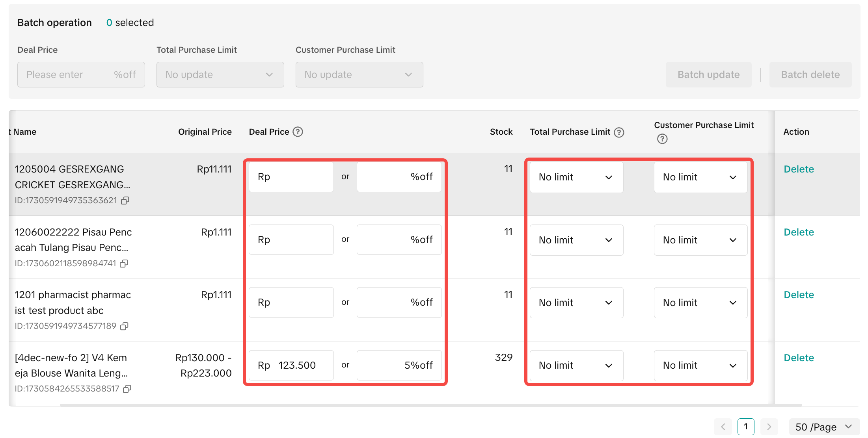Open batch Customer Purchase Limit dropdown
Screen dimensions: 868x438
coord(359,75)
